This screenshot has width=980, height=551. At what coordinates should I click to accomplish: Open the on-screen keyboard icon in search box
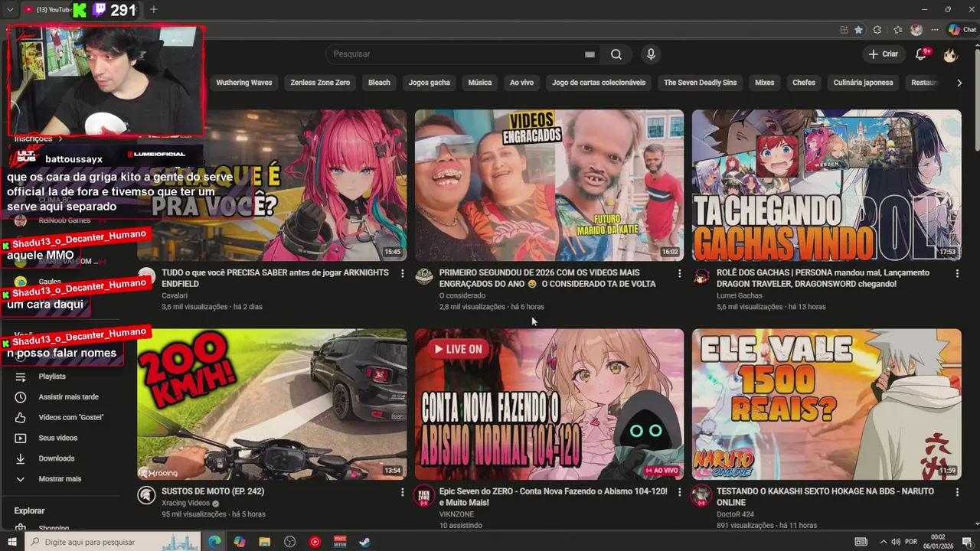click(x=590, y=54)
